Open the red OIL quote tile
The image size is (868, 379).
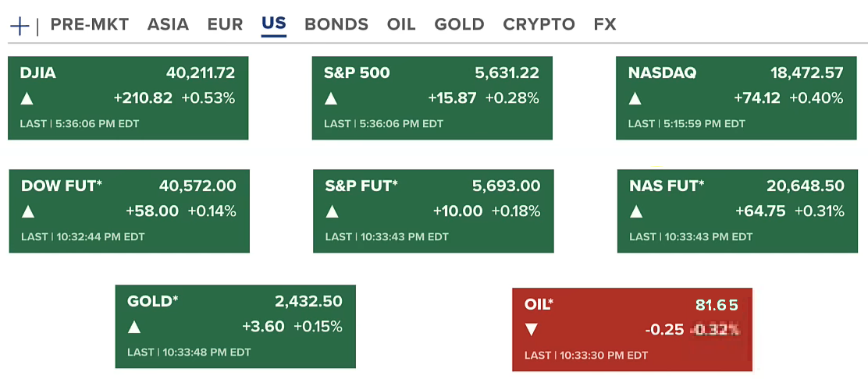(x=631, y=329)
